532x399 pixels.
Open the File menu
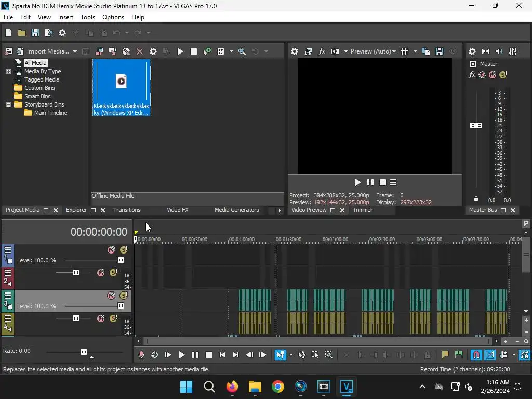point(8,17)
